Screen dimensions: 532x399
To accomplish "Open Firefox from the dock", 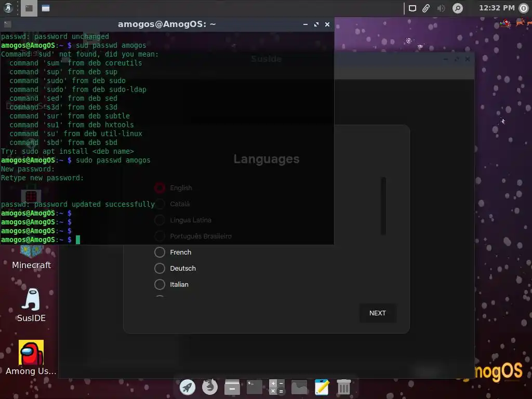I will point(210,387).
